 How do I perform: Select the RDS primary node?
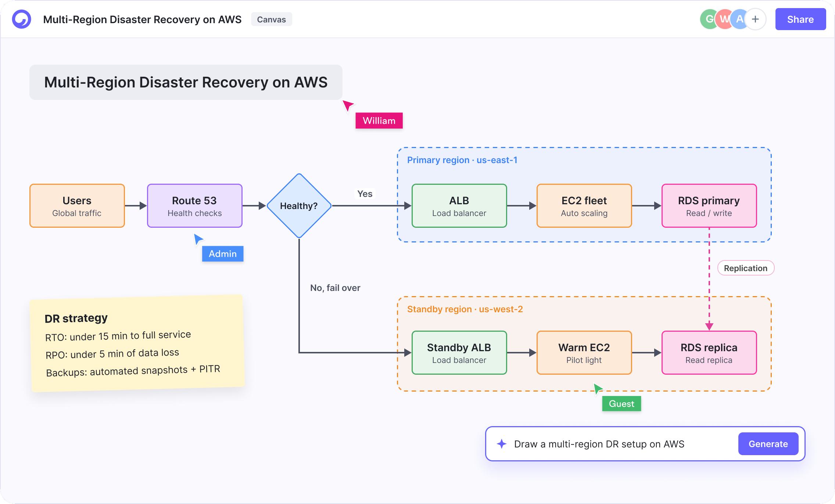[709, 206]
